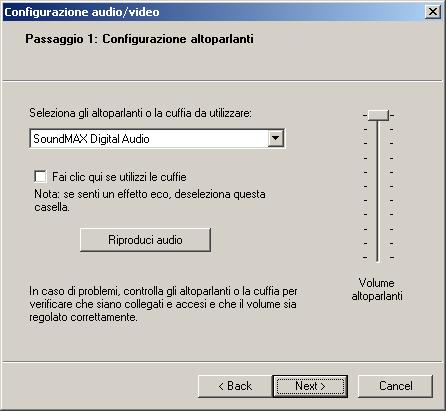Click the echo effect note text

150,200
